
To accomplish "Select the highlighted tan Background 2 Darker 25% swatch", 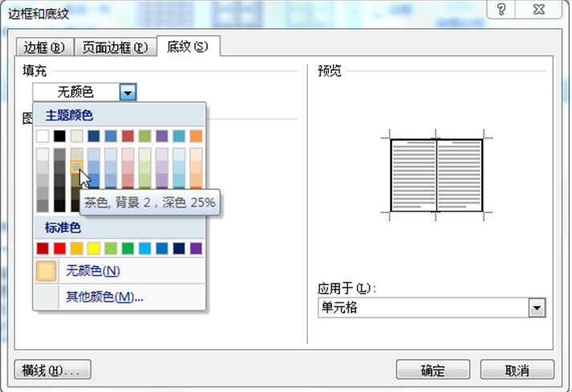I will 77,167.
